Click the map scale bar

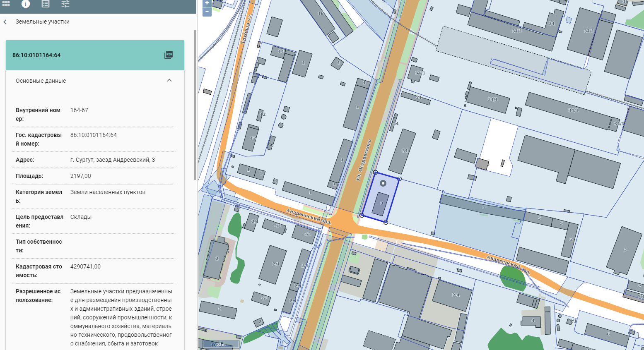pyautogui.click(x=221, y=344)
